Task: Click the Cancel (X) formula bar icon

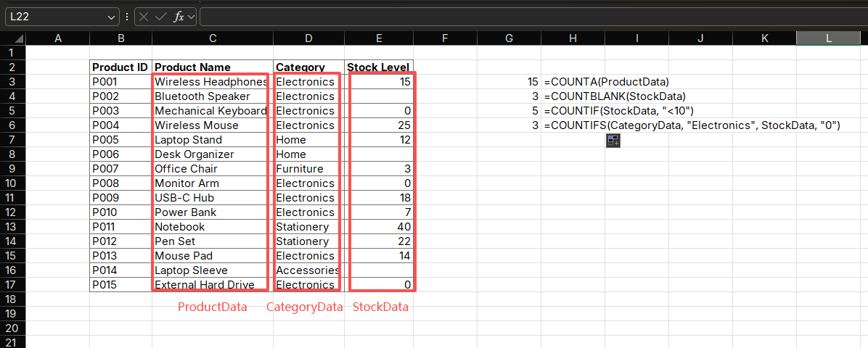Action: (x=144, y=16)
